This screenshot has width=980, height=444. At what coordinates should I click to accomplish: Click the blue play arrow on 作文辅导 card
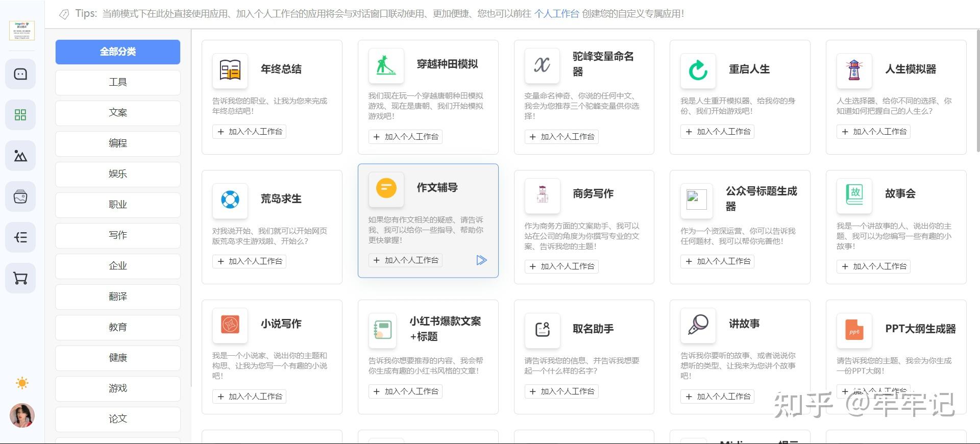pyautogui.click(x=481, y=260)
